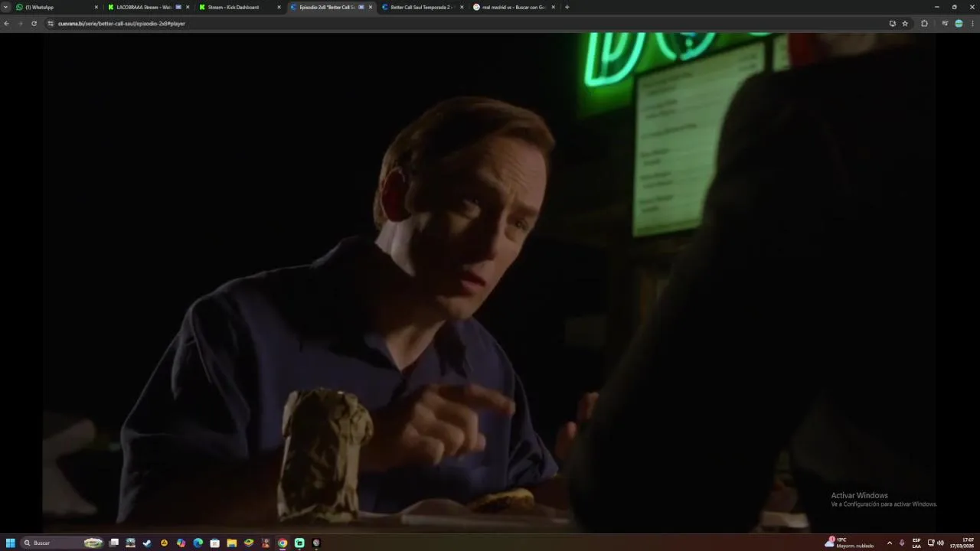Reload the cuevana page

[x=34, y=24]
